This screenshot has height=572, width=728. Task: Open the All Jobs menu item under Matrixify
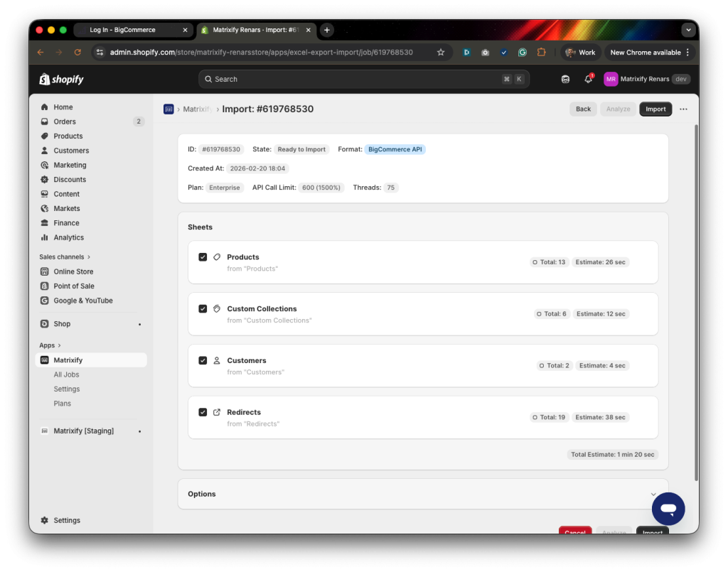point(67,374)
